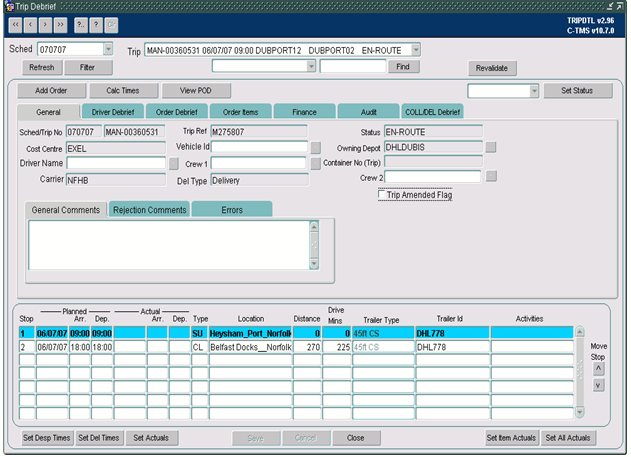Click the View POD button
631x457 pixels.
pos(196,91)
